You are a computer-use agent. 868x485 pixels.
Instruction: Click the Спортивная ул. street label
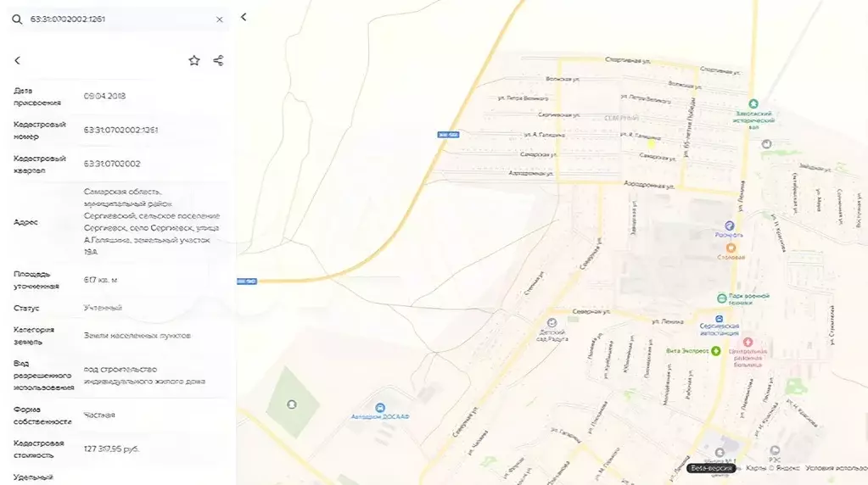628,59
